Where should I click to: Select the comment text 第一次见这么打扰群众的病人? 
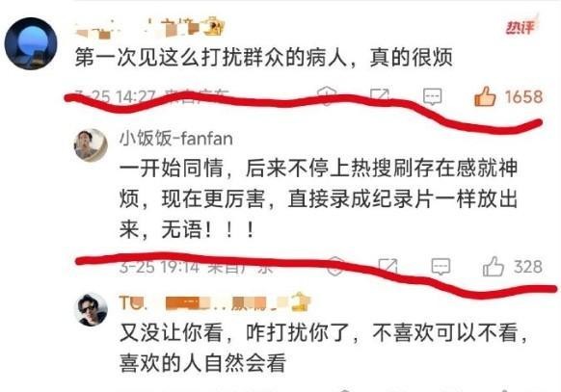211,58
